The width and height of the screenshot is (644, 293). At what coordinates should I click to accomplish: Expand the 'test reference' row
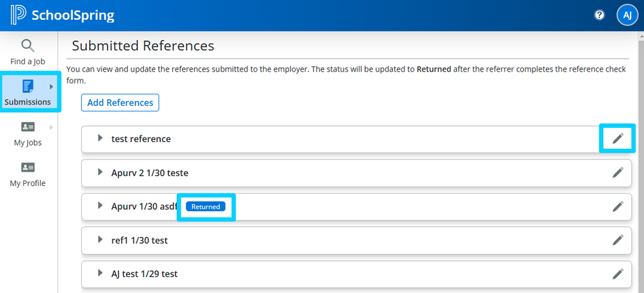point(100,138)
